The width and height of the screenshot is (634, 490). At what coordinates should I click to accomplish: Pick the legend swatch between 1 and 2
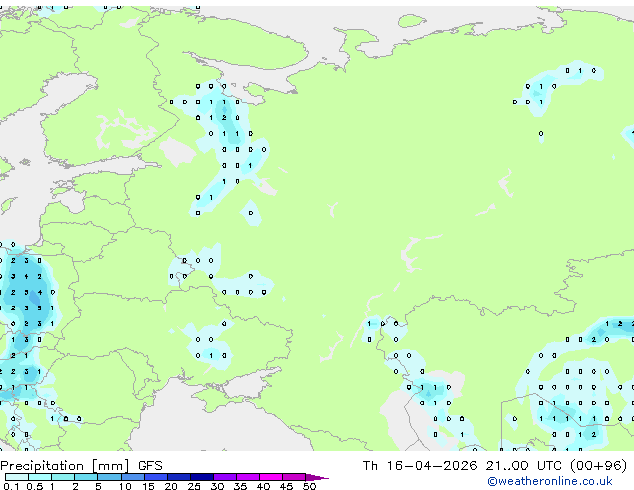63,477
